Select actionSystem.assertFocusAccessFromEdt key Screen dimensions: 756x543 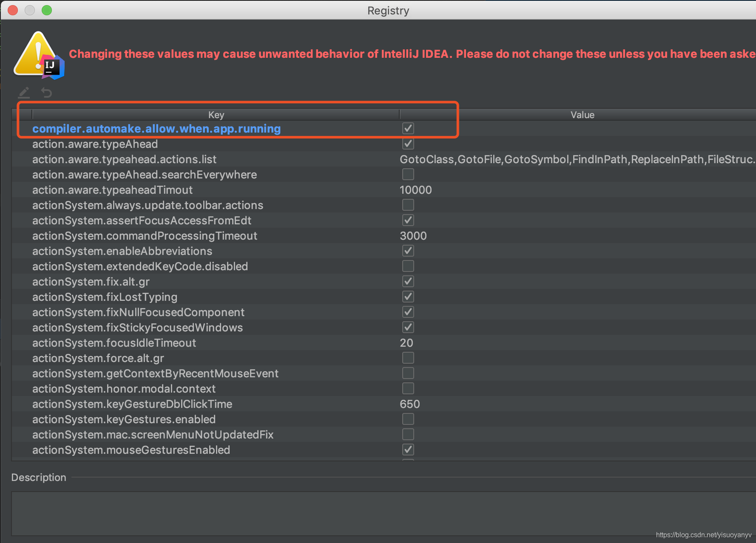(x=142, y=221)
